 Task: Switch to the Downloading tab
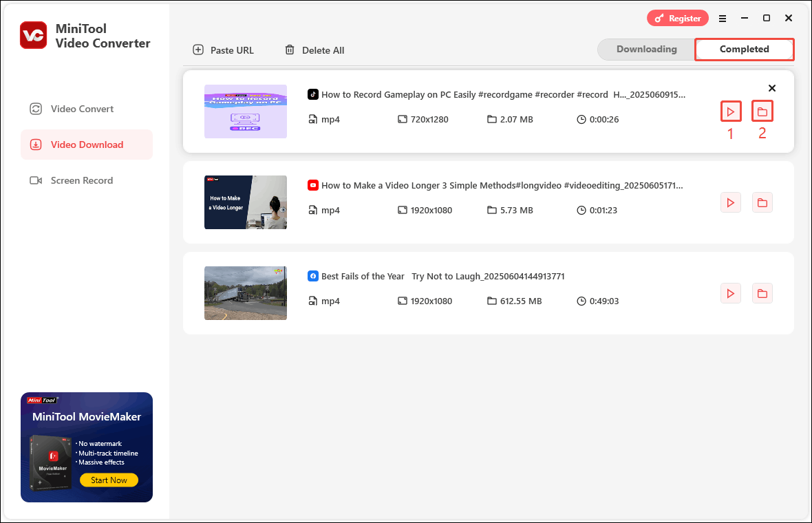pos(646,49)
